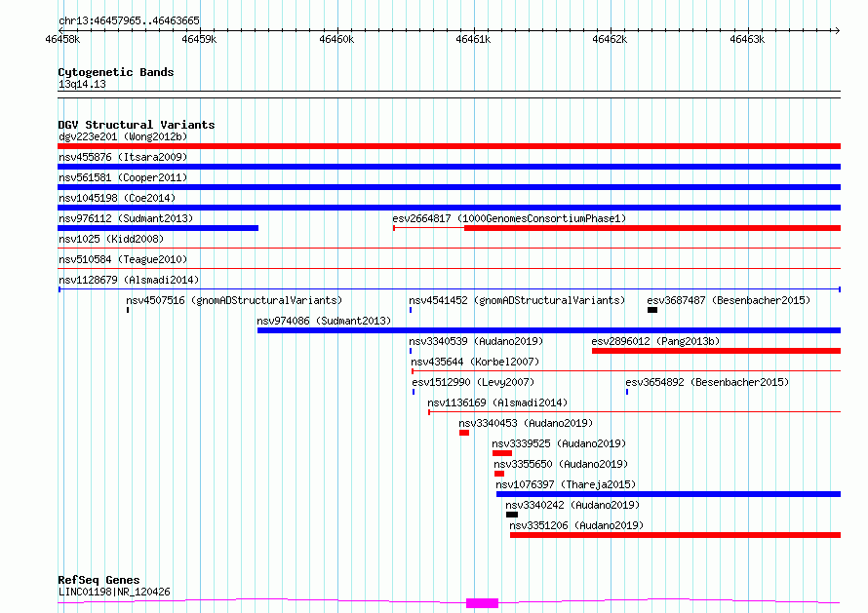
Task: Click the 46459k ruler position
Action: tap(199, 39)
